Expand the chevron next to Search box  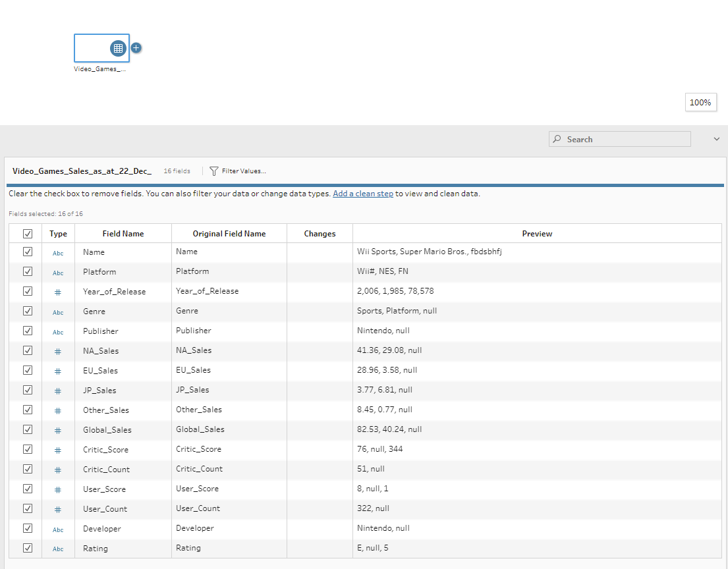(x=716, y=139)
